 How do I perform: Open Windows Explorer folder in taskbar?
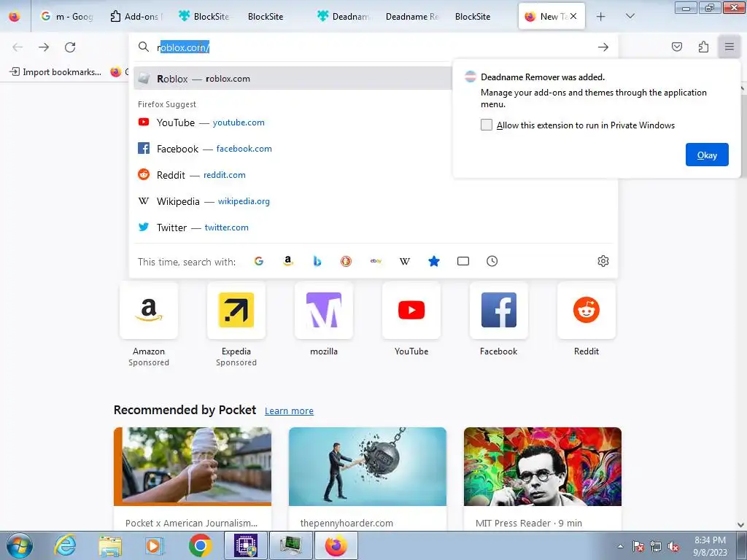(110, 545)
